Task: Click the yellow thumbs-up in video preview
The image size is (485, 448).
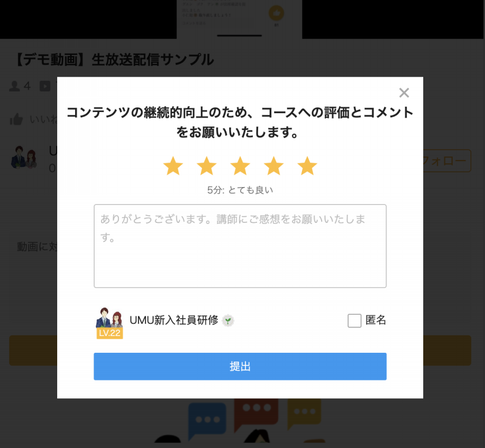Action: coord(276,13)
